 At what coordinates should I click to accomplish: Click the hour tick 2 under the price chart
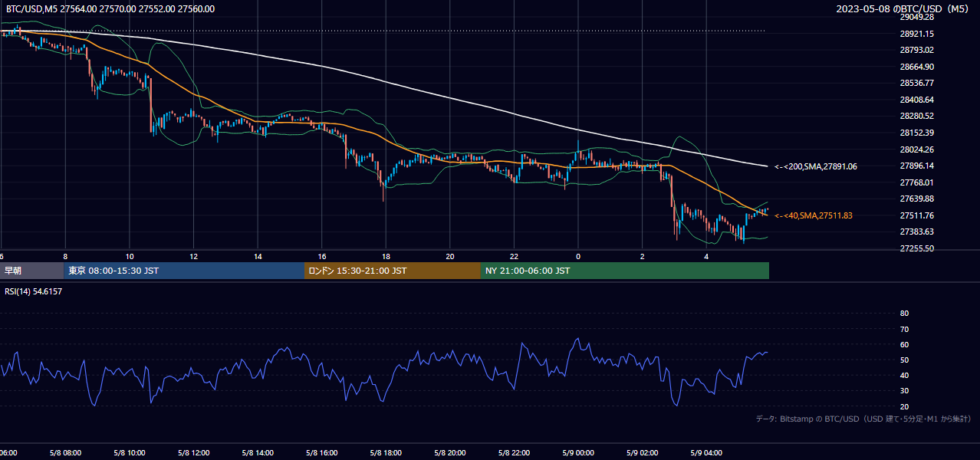click(643, 256)
